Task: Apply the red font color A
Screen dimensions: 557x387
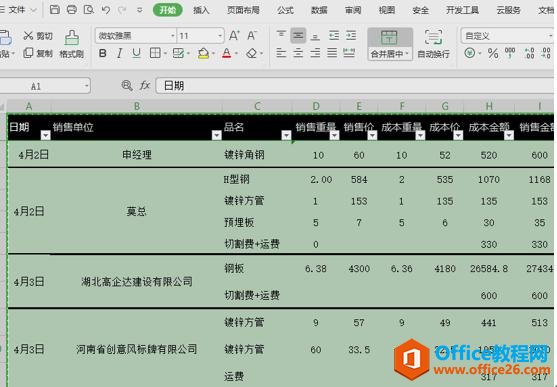Action: (x=226, y=53)
